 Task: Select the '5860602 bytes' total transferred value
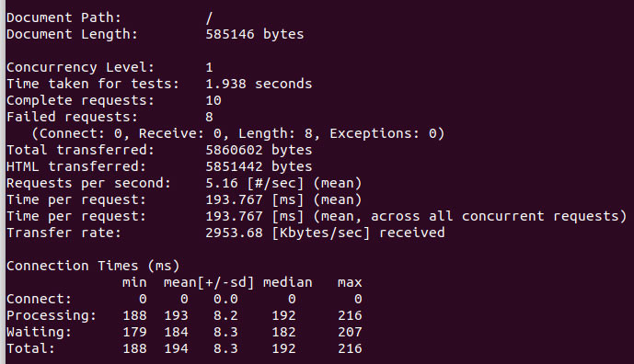(x=259, y=150)
